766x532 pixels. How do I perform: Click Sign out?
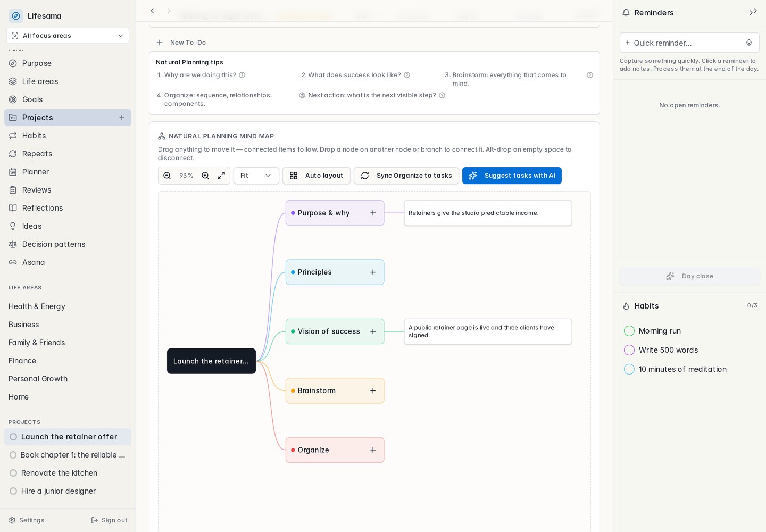109,520
